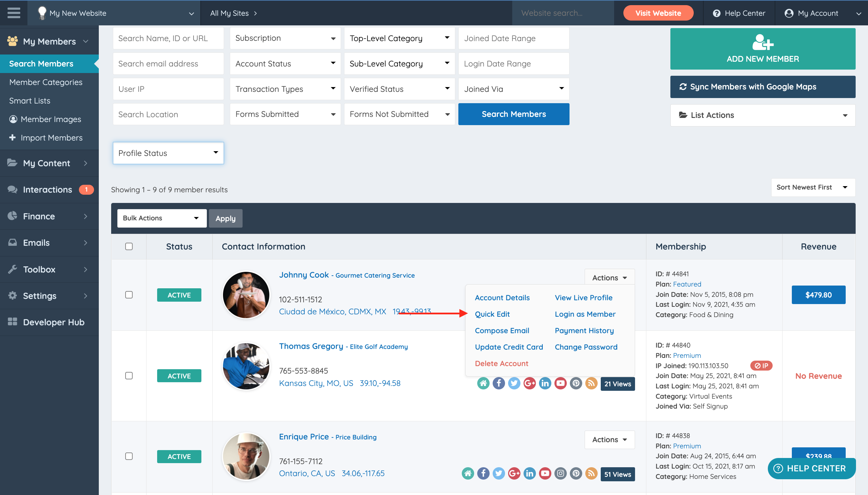Click Thomas Gregory's Pinterest icon
Image resolution: width=868 pixels, height=495 pixels.
click(576, 383)
